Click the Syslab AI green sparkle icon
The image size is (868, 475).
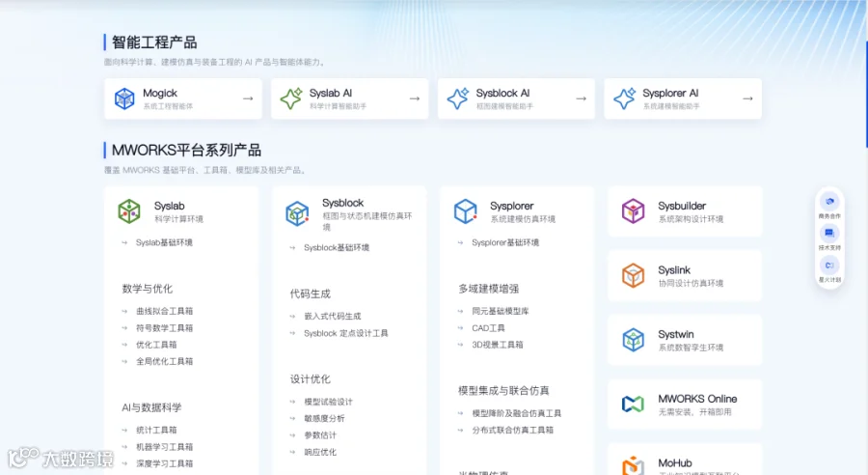pos(291,98)
